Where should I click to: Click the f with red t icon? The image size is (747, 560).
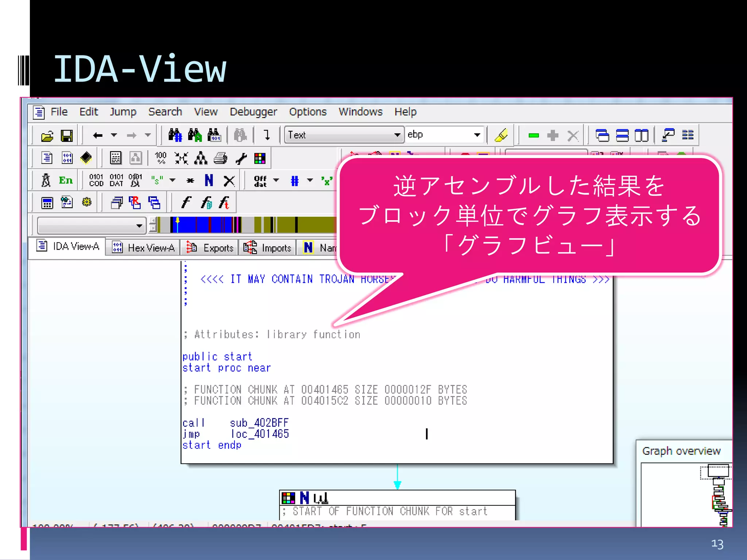pos(224,202)
